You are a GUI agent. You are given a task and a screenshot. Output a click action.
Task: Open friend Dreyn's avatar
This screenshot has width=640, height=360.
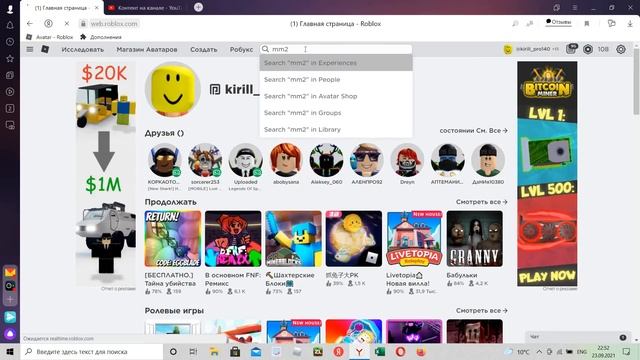407,160
